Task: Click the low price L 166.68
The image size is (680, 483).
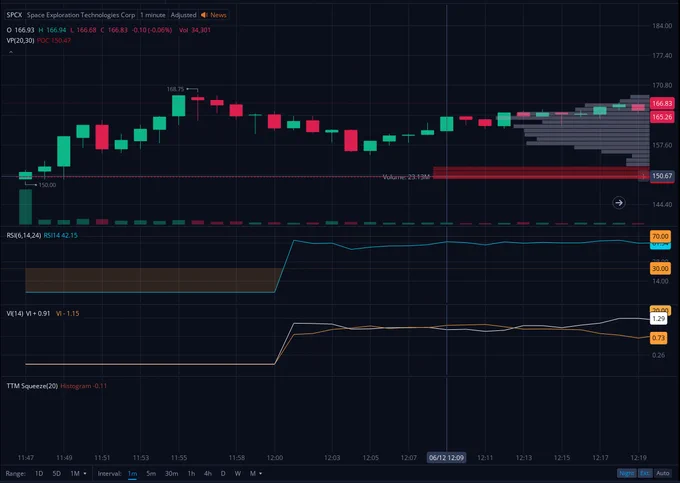Action: click(x=83, y=30)
